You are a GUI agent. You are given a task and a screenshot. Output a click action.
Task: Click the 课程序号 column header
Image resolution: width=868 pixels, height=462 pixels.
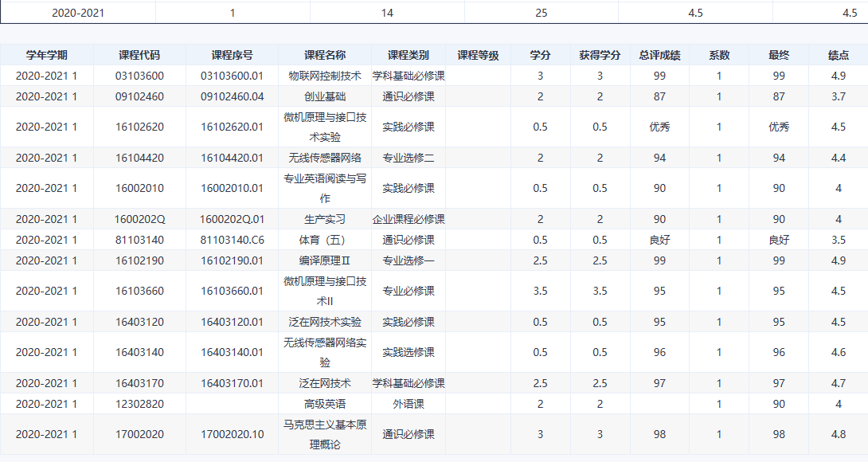[232, 56]
